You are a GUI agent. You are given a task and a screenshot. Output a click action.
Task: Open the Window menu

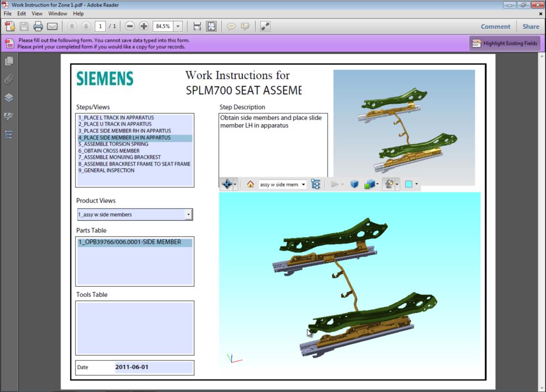point(57,14)
